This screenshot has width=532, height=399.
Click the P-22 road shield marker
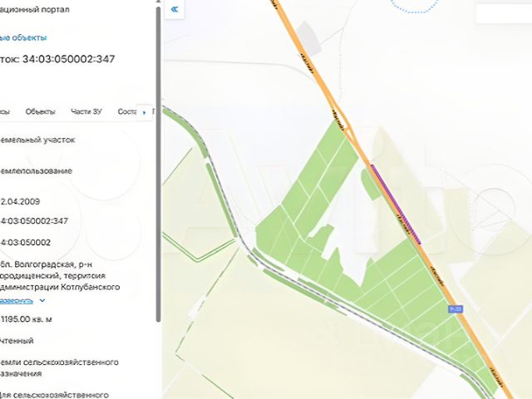tap(456, 309)
